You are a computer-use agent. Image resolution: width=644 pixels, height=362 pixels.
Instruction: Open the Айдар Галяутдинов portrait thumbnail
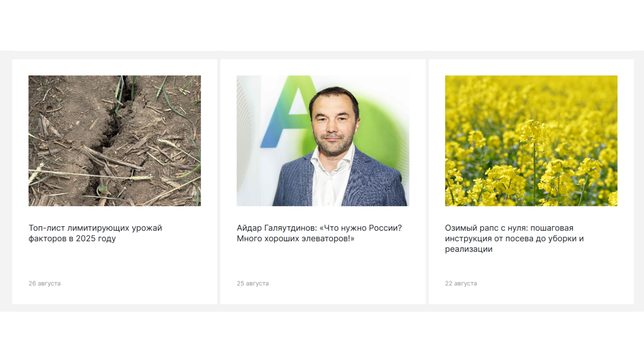323,141
